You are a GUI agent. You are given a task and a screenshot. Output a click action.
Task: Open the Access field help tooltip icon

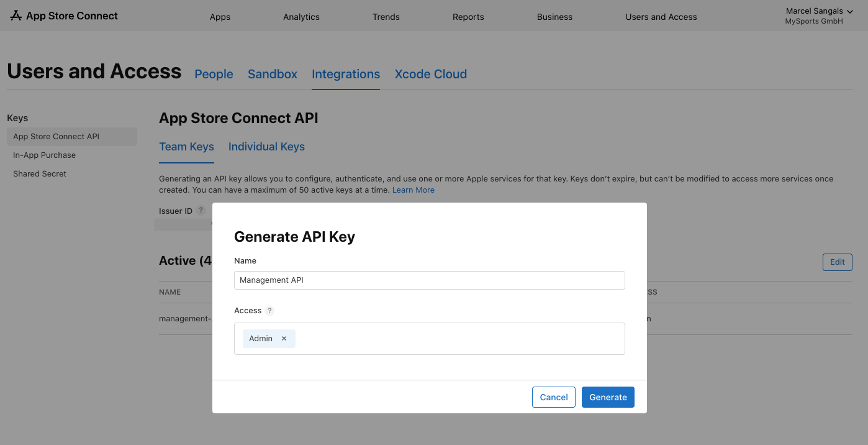tap(269, 310)
